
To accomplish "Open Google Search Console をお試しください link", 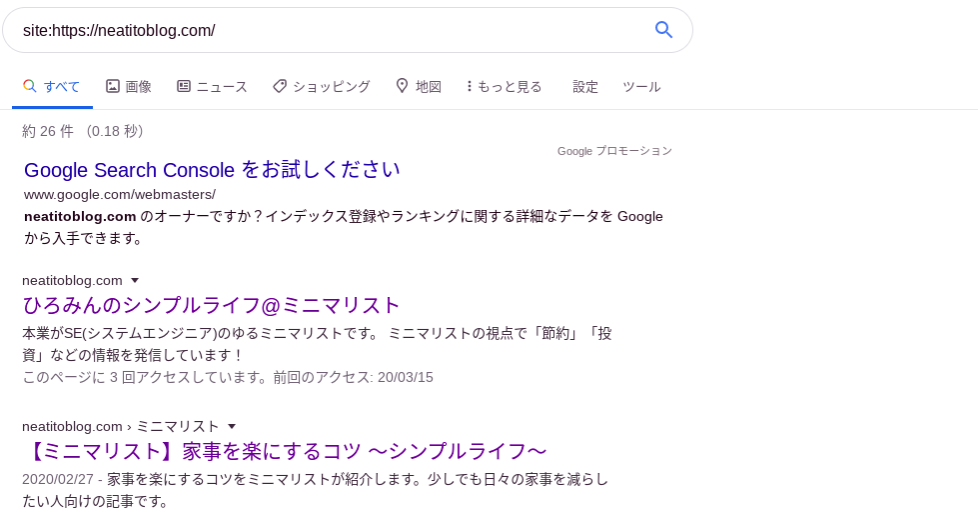I will [x=212, y=170].
